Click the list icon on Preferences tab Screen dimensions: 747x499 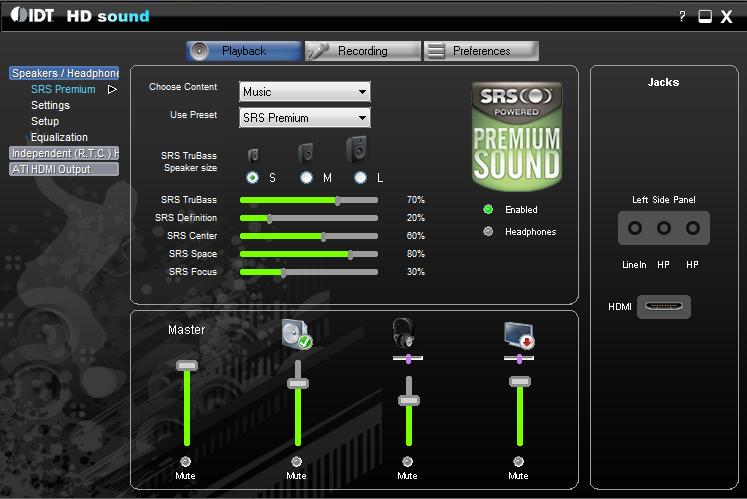pos(436,51)
